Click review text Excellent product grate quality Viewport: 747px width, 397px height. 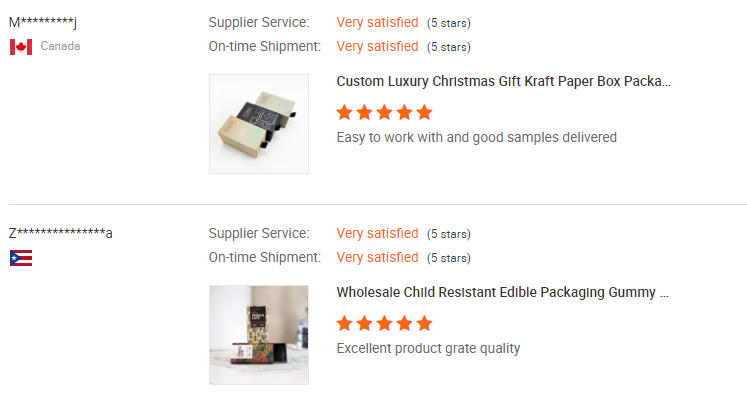[428, 348]
